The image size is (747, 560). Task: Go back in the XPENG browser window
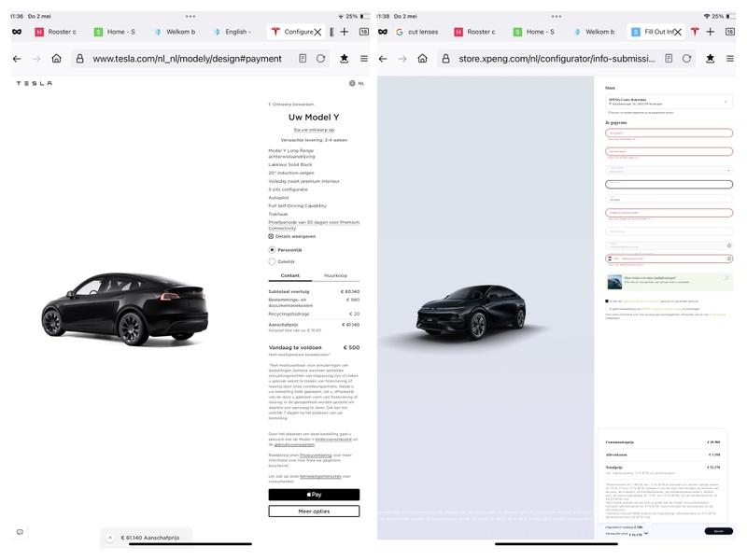click(x=383, y=59)
